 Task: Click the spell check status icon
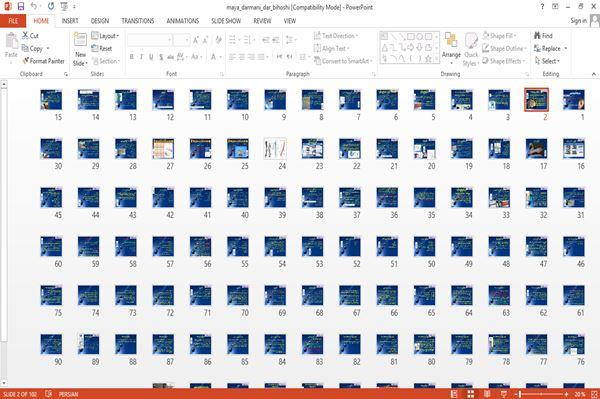[49, 394]
